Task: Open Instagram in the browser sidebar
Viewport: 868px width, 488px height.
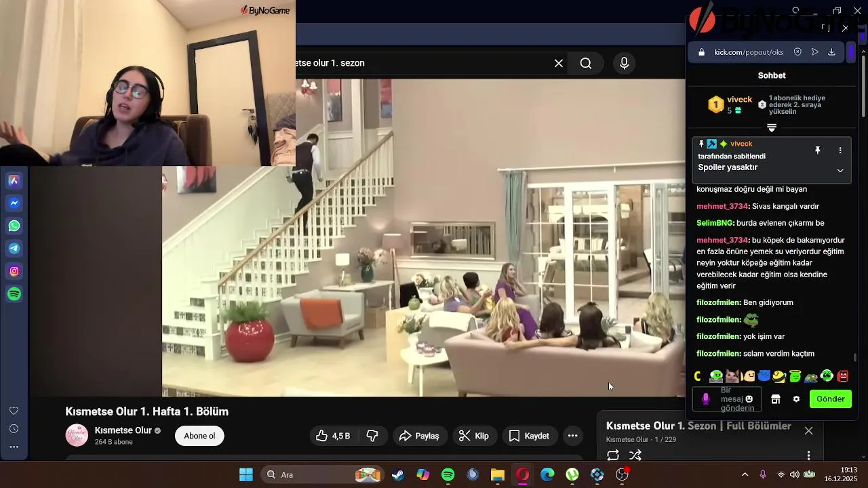Action: click(14, 271)
